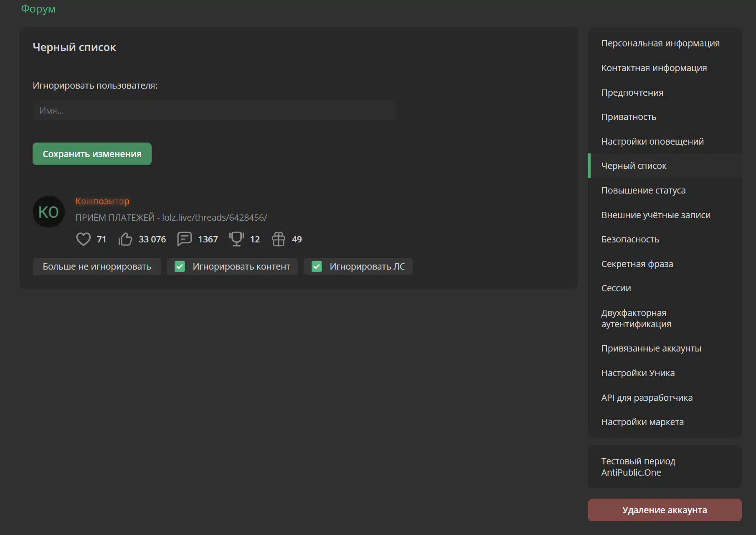756x535 pixels.
Task: Toggle the Игнорировать ЛС checkbox
Action: (x=317, y=267)
